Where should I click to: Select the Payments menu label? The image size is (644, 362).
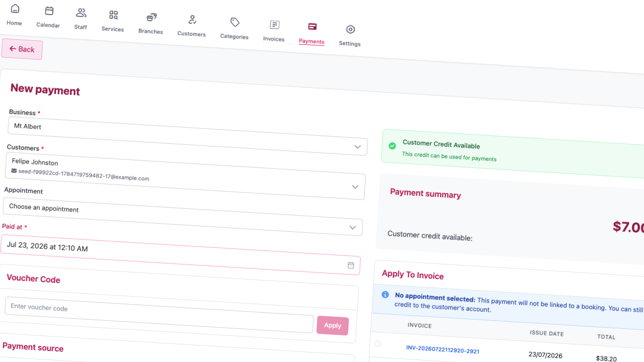pyautogui.click(x=311, y=41)
